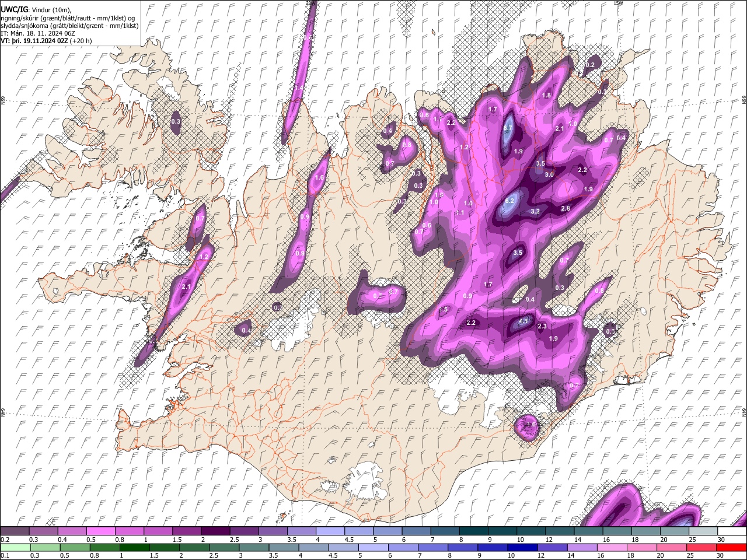The width and height of the screenshot is (747, 560).
Task: Pick the dark purple swatch at 2 in upper scale
Action: (x=215, y=531)
